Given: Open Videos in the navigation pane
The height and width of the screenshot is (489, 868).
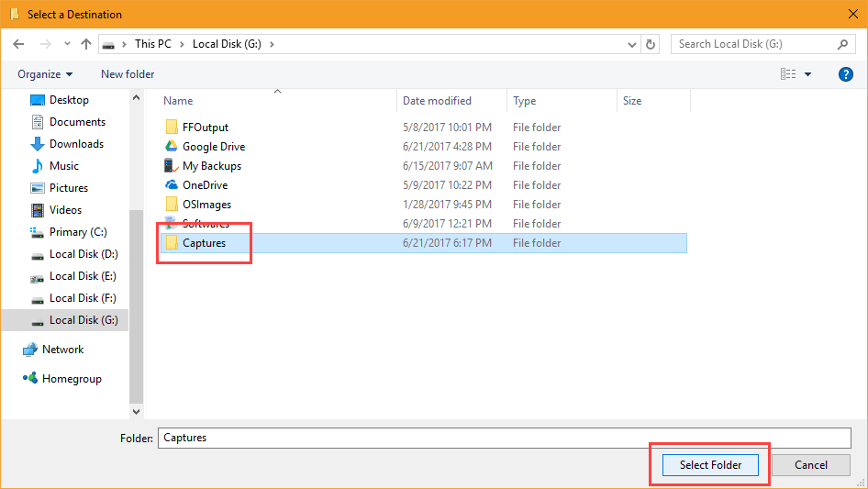Looking at the screenshot, I should (x=65, y=210).
